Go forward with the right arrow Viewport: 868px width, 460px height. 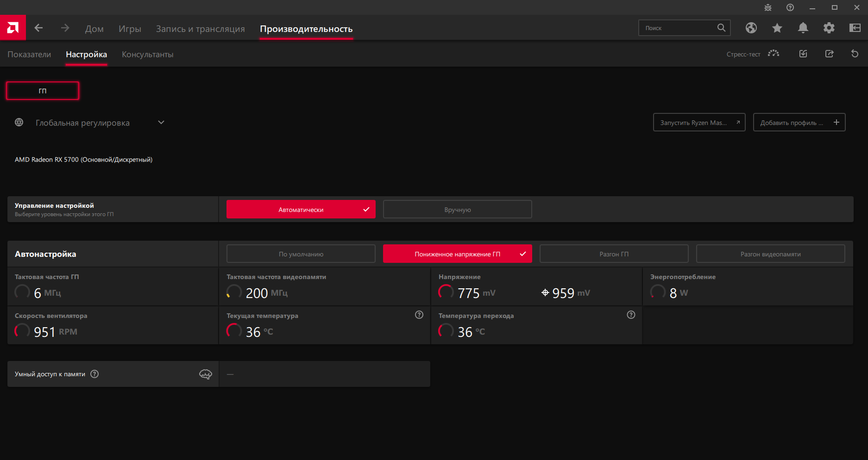pyautogui.click(x=65, y=28)
